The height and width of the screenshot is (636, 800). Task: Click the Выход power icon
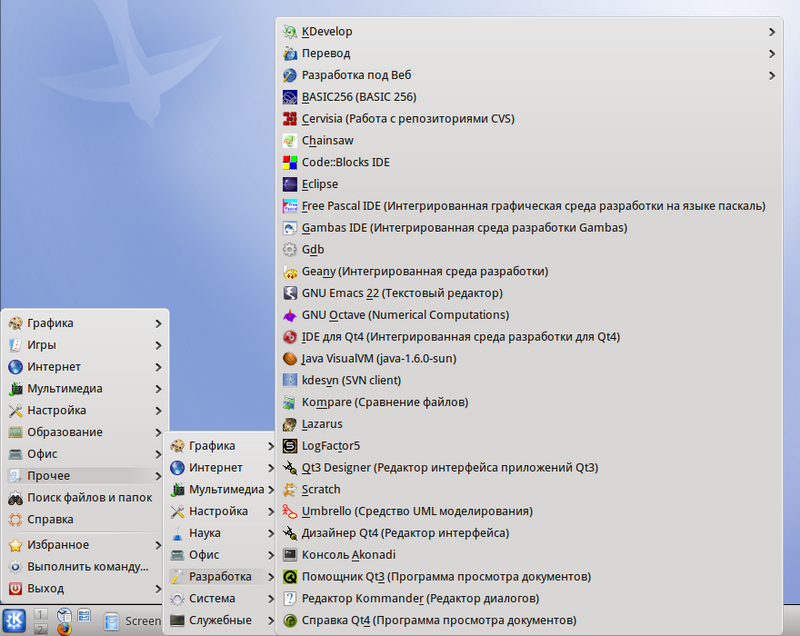tap(15, 589)
